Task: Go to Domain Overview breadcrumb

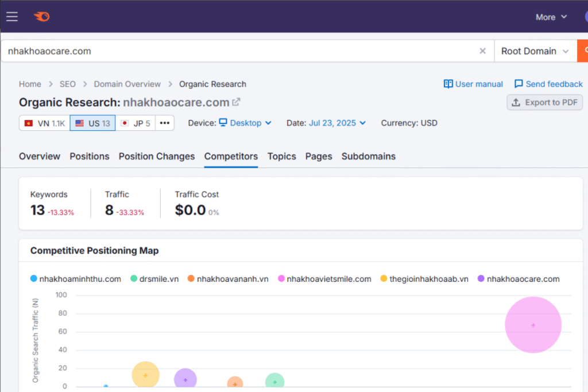Action: (x=127, y=84)
